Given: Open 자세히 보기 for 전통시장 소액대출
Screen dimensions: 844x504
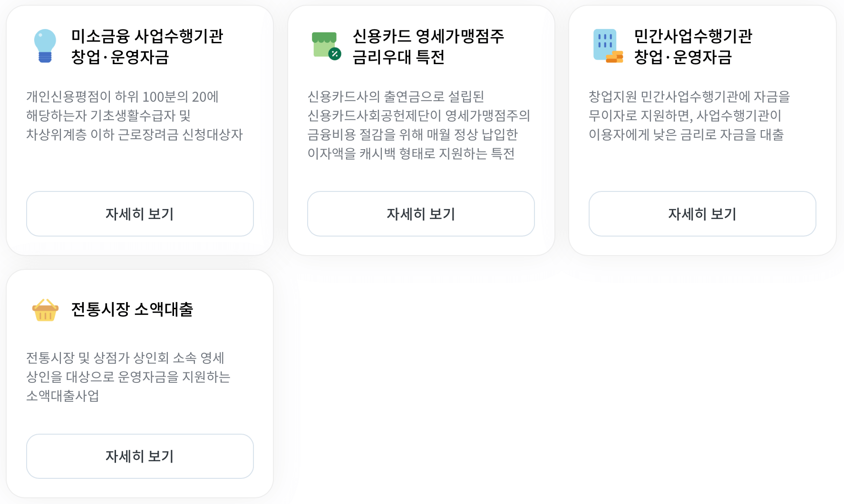Looking at the screenshot, I should 139,456.
